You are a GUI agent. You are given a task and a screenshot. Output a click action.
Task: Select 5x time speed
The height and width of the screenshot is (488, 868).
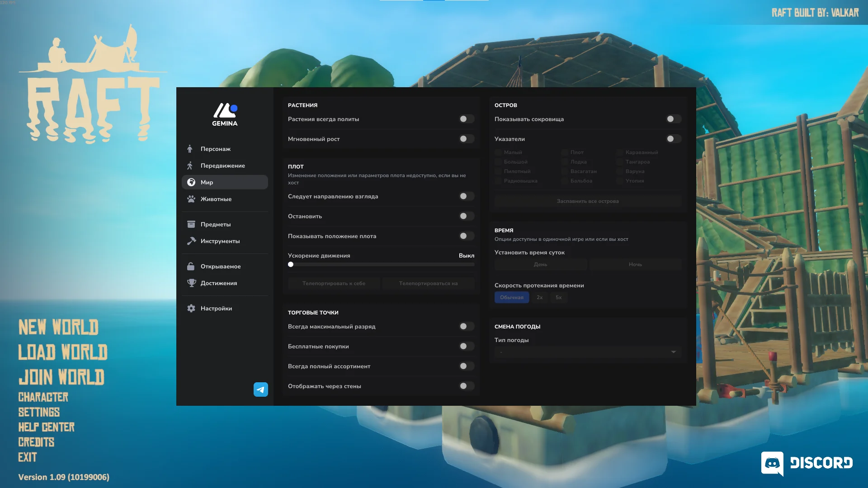coord(558,297)
